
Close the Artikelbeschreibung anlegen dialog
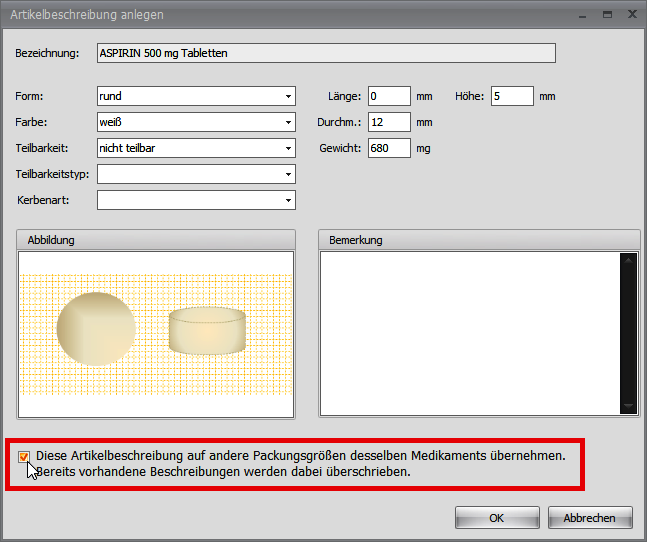tap(632, 14)
